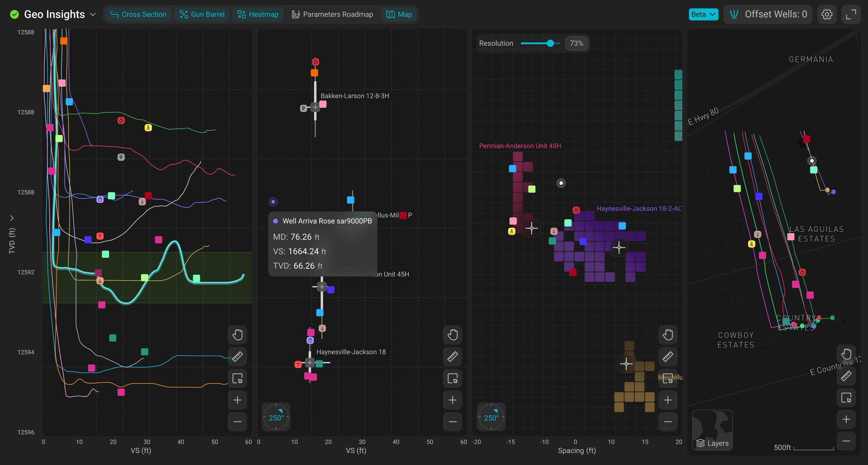Select the area selection tool in Cross Section
Screen dimensions: 868x465
[x=237, y=378]
